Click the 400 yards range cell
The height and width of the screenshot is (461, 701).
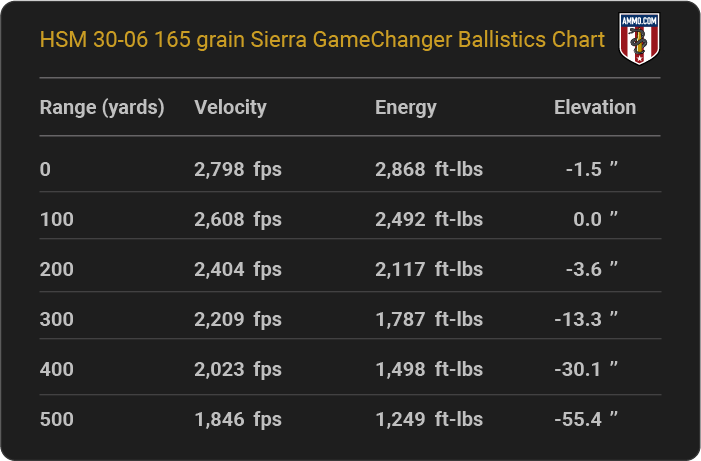[x=57, y=369]
